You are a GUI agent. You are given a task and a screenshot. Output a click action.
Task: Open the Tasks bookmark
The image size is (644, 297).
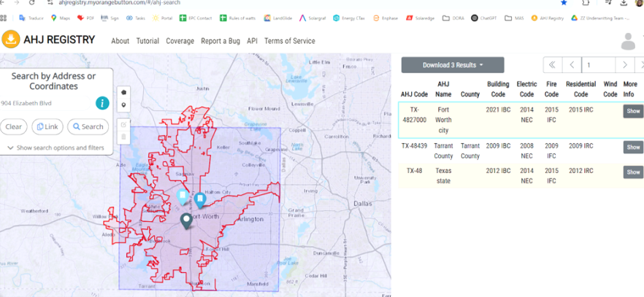click(x=136, y=18)
